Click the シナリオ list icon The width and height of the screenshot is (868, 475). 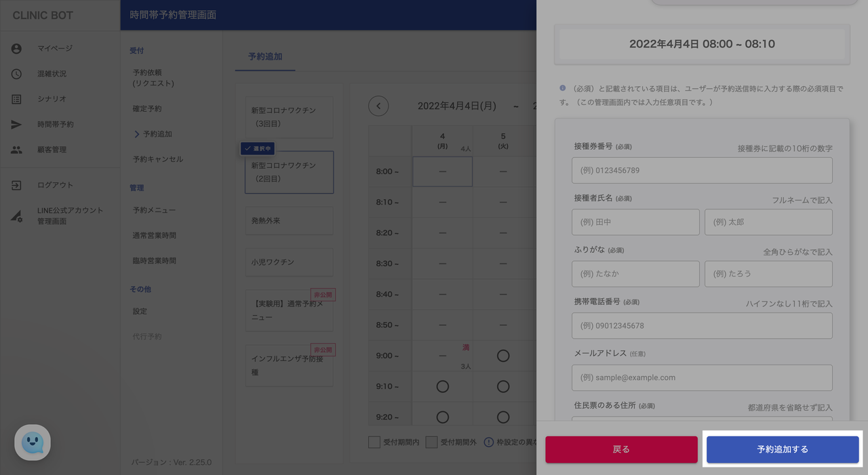pos(16,99)
